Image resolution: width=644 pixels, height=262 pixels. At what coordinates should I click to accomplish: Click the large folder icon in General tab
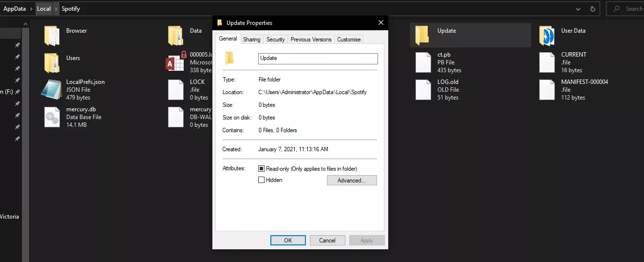pyautogui.click(x=229, y=59)
